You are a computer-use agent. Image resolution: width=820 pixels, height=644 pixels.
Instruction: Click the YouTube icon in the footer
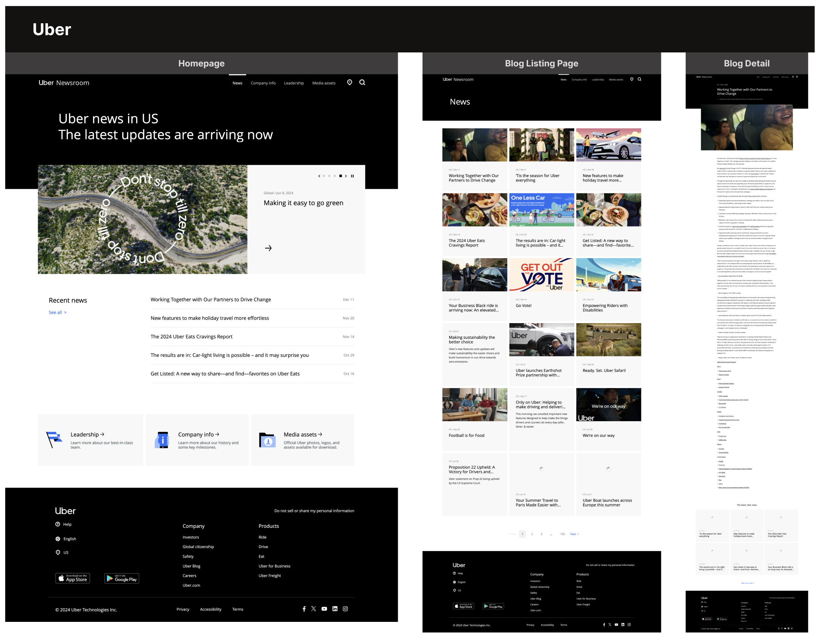(324, 609)
